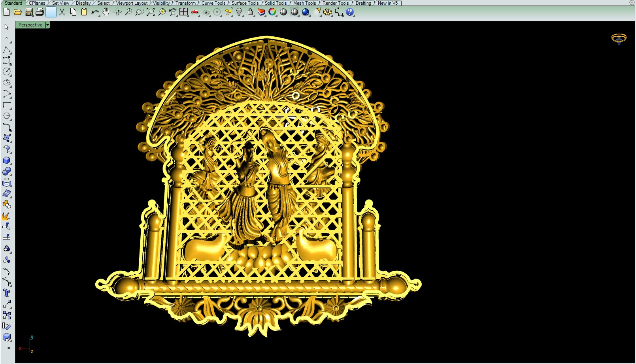Switch to the Drafting tab
636x364 pixels.
click(363, 3)
